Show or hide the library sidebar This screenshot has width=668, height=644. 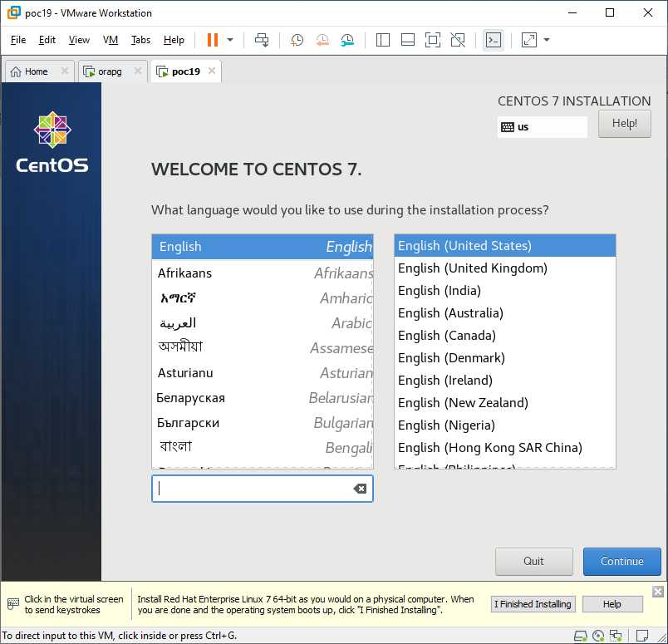(x=382, y=40)
